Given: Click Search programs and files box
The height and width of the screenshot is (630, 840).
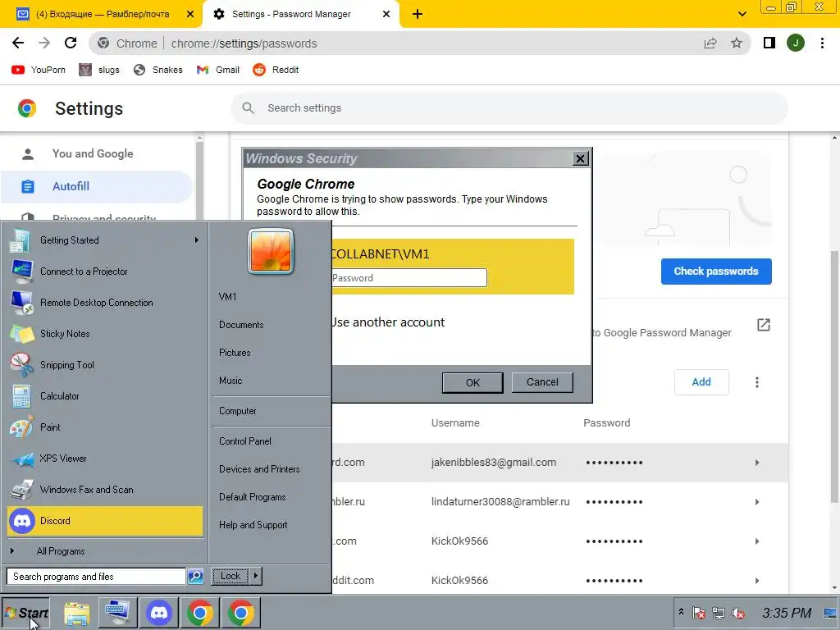Looking at the screenshot, I should click(x=96, y=577).
